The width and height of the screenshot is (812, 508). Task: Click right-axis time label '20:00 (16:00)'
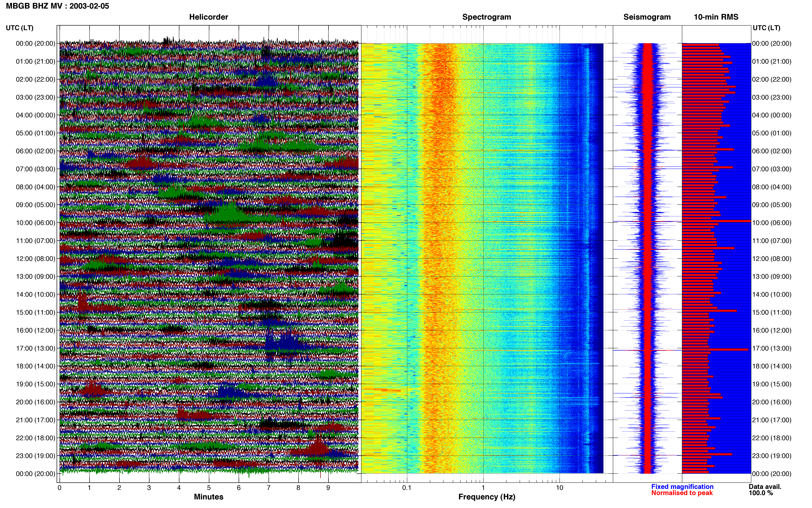[772, 402]
